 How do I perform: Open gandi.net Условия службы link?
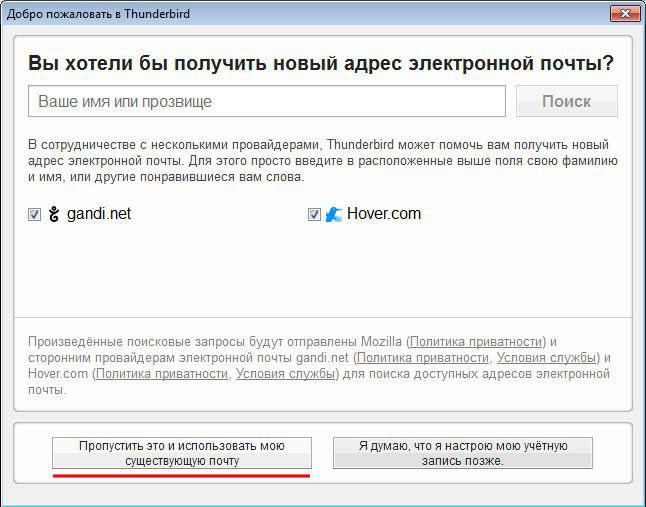[546, 357]
